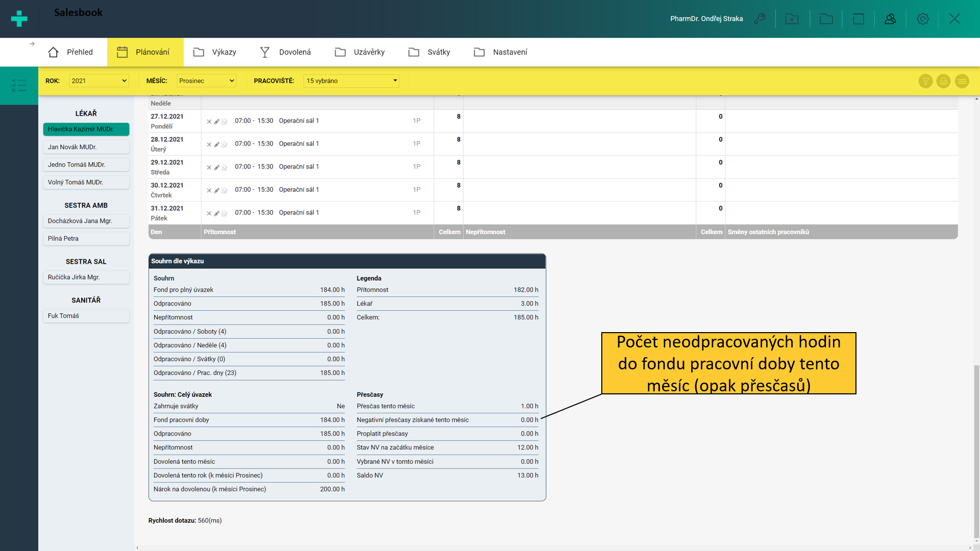Open the users icon in header
This screenshot has width=980, height=551.
[890, 19]
